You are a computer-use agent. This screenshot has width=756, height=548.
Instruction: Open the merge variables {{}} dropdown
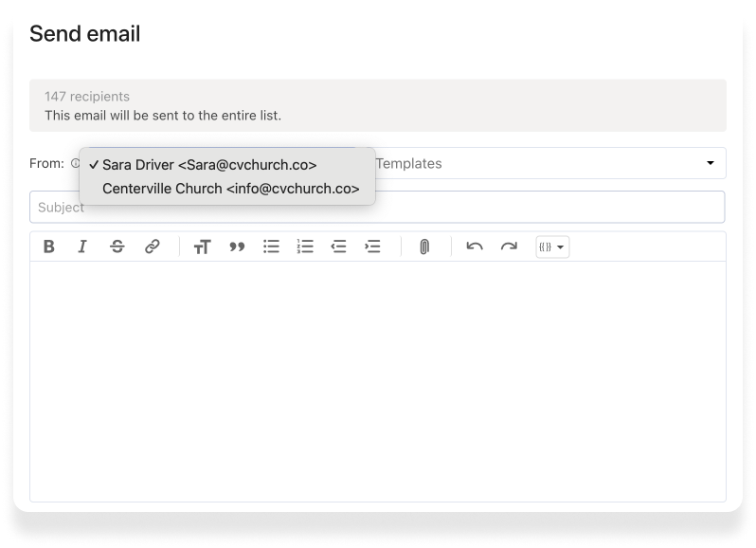tap(551, 247)
